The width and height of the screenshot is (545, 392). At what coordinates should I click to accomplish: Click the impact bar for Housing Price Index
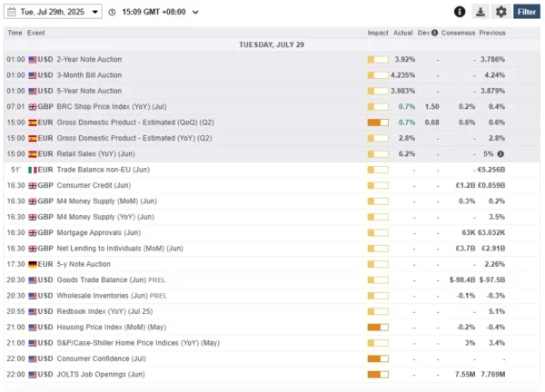(x=377, y=327)
